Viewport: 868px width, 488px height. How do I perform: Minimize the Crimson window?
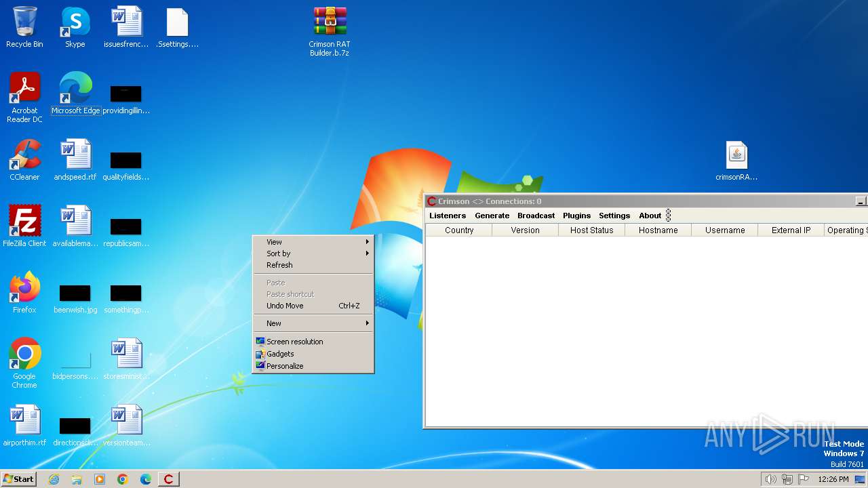pyautogui.click(x=861, y=201)
